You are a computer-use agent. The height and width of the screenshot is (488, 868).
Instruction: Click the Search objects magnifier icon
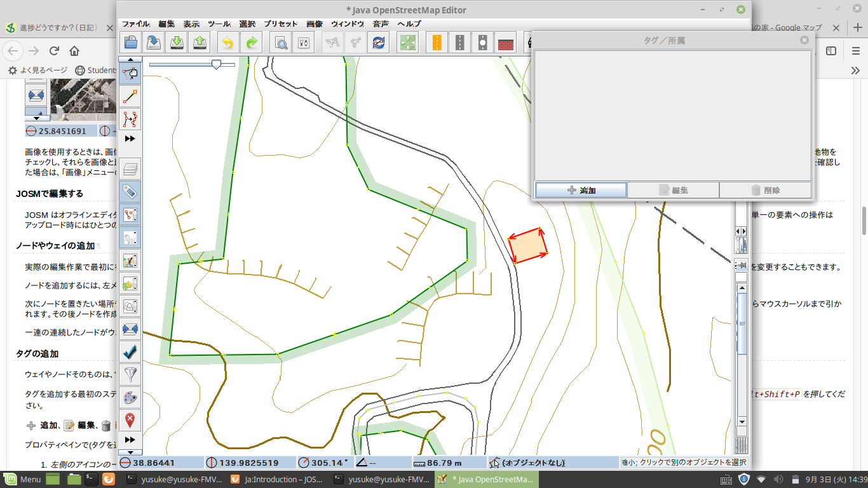pos(280,43)
